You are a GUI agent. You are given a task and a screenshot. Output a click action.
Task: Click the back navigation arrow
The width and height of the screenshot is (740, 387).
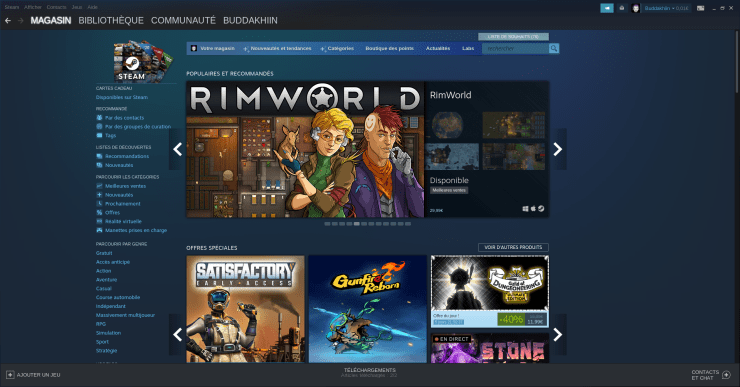point(8,21)
